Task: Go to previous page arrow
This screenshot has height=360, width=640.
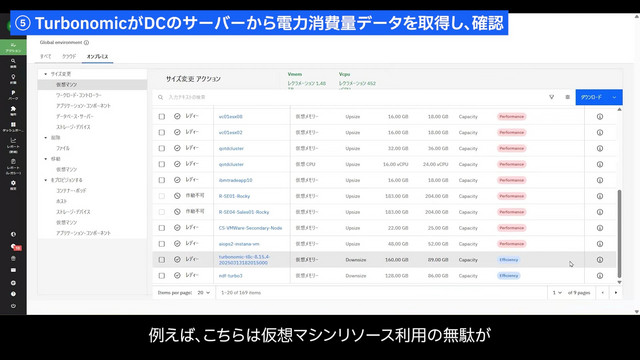Action: point(602,293)
